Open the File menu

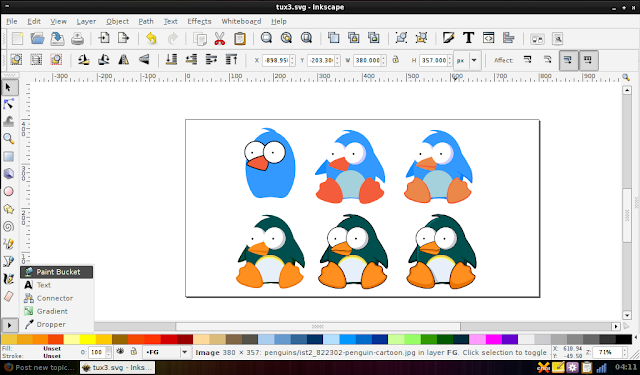click(11, 21)
